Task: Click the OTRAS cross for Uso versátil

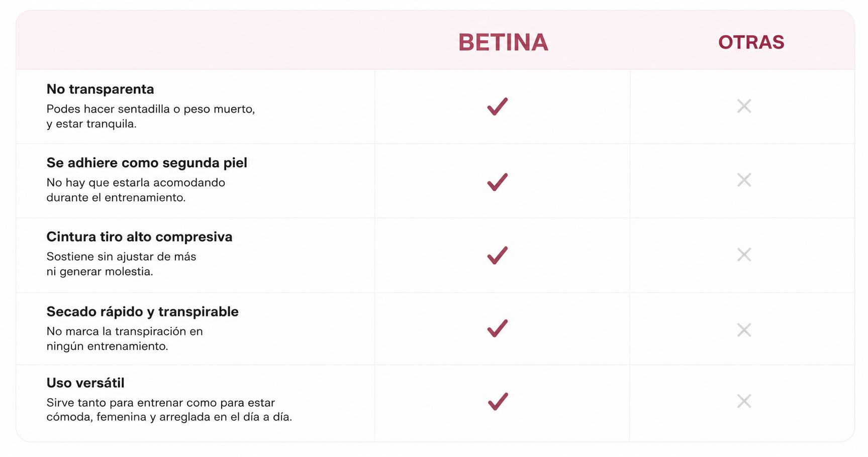Action: 744,401
